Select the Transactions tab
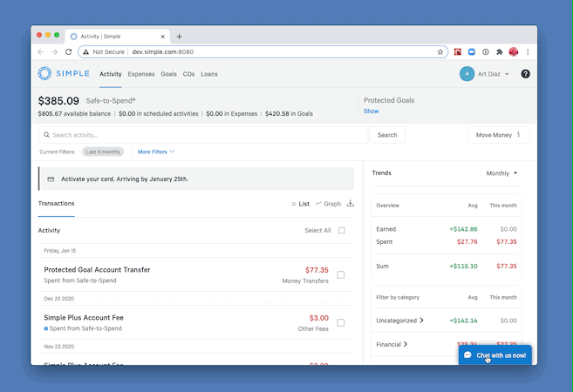The width and height of the screenshot is (573, 392). click(57, 203)
